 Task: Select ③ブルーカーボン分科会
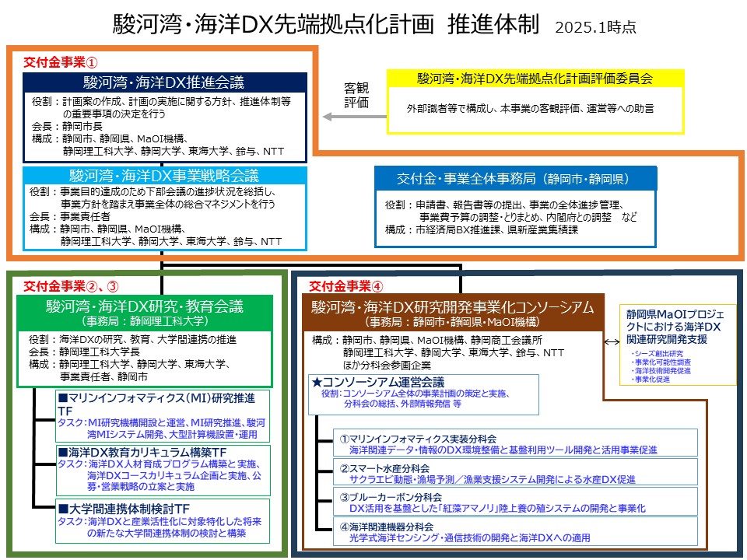click(391, 497)
